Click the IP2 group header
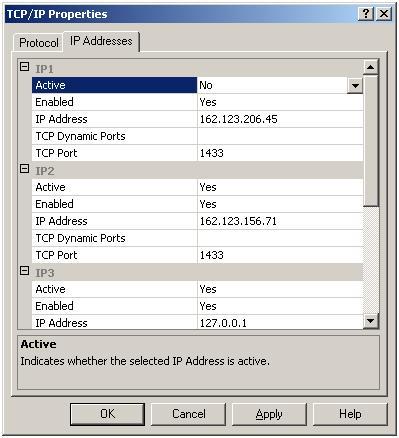The image size is (399, 438). 44,171
